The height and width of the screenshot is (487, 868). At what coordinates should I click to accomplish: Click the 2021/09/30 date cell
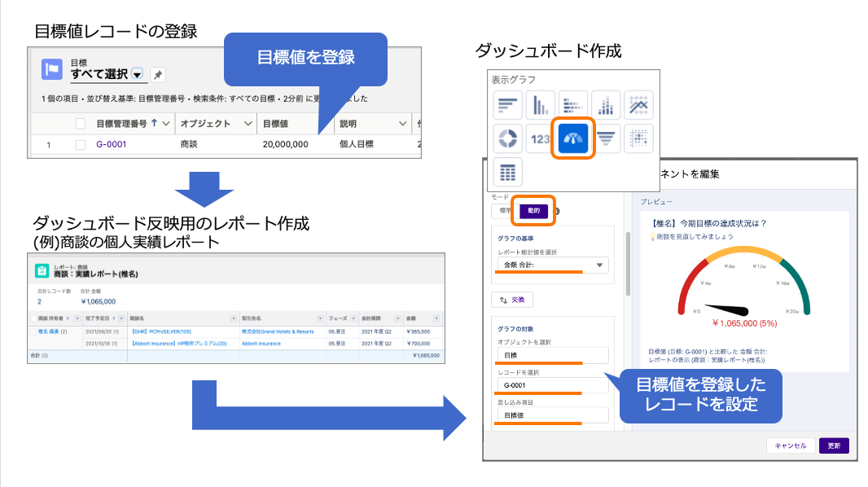(102, 331)
